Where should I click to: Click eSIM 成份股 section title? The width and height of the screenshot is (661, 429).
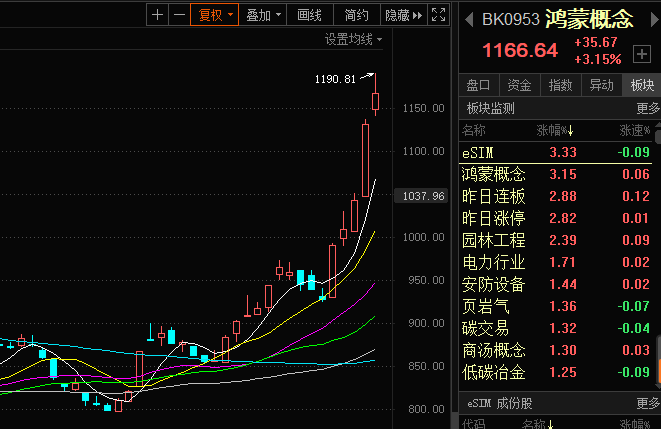click(500, 403)
